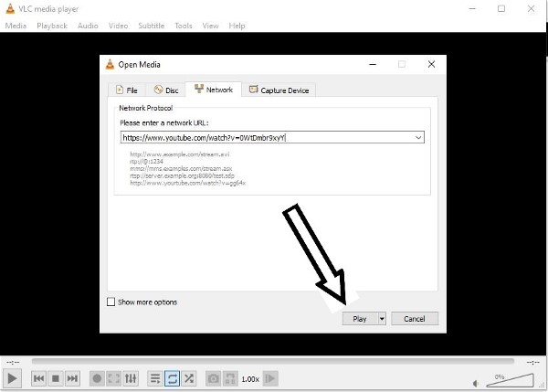The width and height of the screenshot is (548, 392).
Task: Click the A-B loop points icon
Action: [230, 378]
